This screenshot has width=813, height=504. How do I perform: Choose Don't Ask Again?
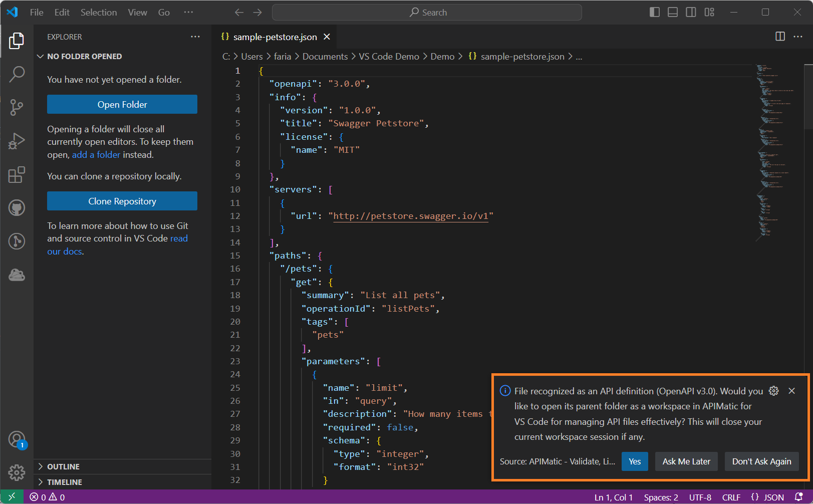pos(761,461)
